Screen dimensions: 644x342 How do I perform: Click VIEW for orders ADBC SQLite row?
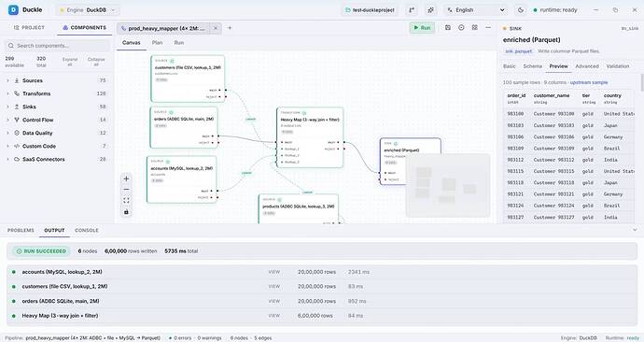point(274,301)
